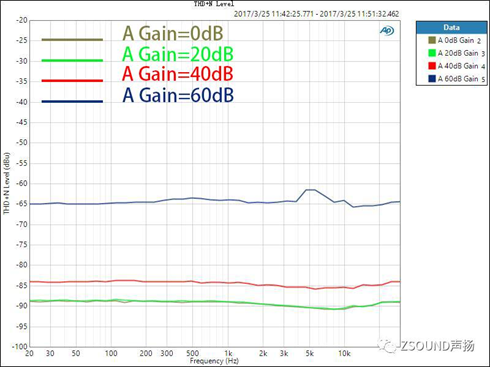Click the A Gain=0dB annotation text
The width and height of the screenshot is (490, 367).
pos(173,33)
